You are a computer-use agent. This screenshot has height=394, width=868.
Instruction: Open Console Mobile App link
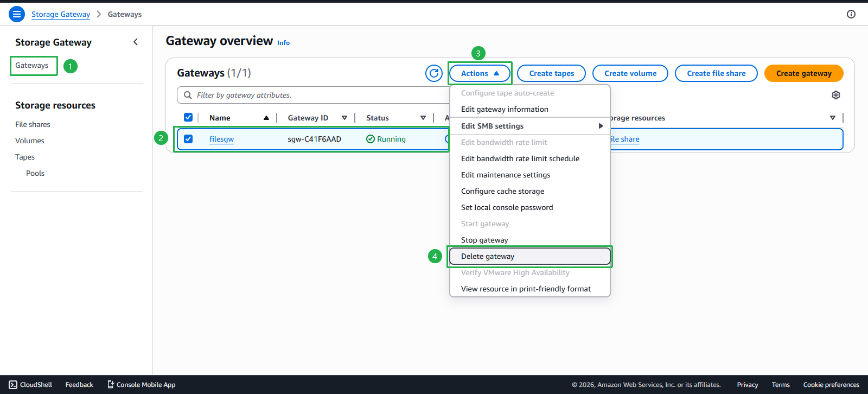pos(141,385)
